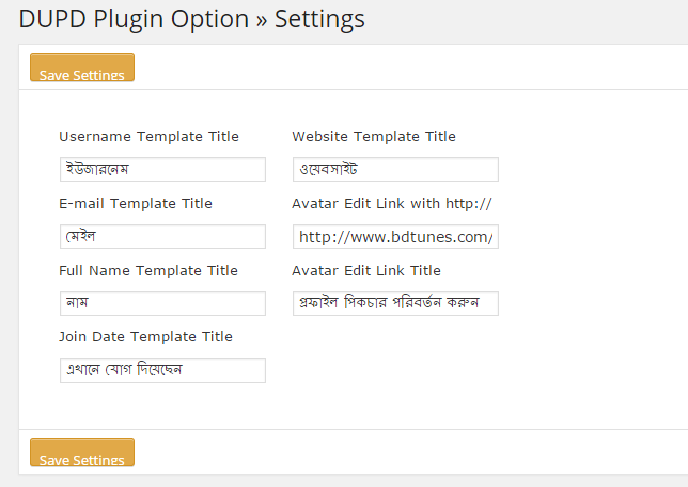Click the "Website Template Title" label
The height and width of the screenshot is (487, 688).
pos(374,137)
